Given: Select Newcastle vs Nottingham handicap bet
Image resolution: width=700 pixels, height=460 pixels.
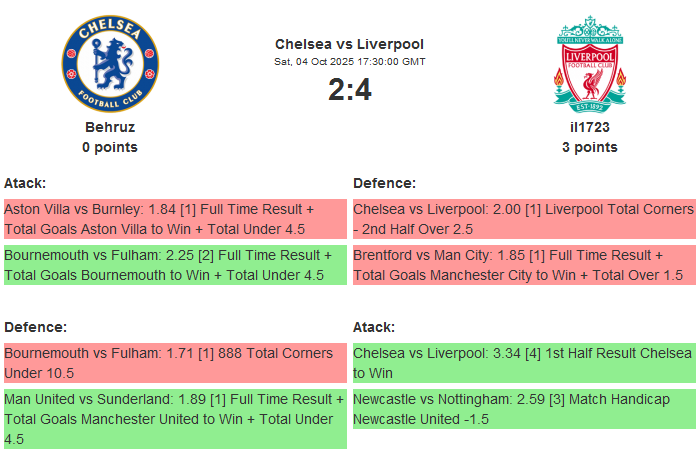Looking at the screenshot, I should click(523, 409).
